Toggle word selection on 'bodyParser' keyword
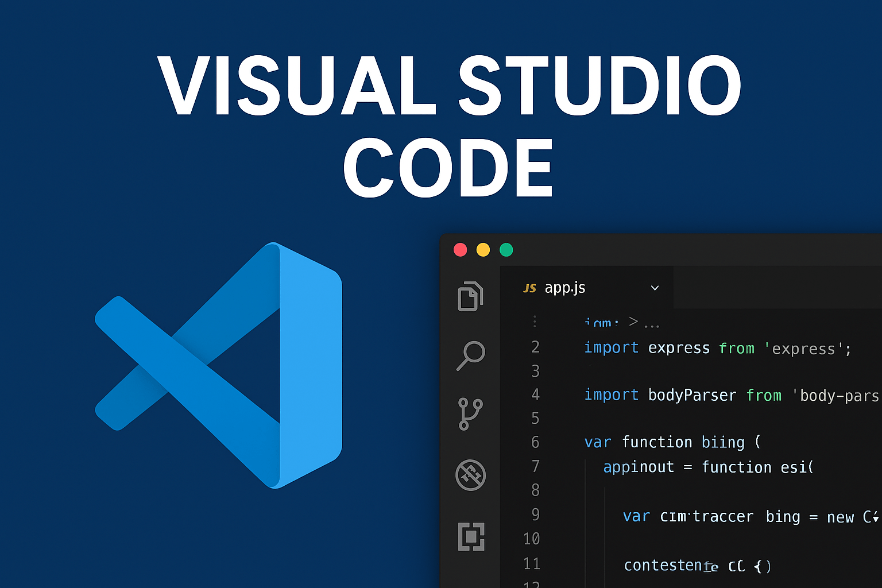Viewport: 882px width, 588px height. click(x=692, y=395)
